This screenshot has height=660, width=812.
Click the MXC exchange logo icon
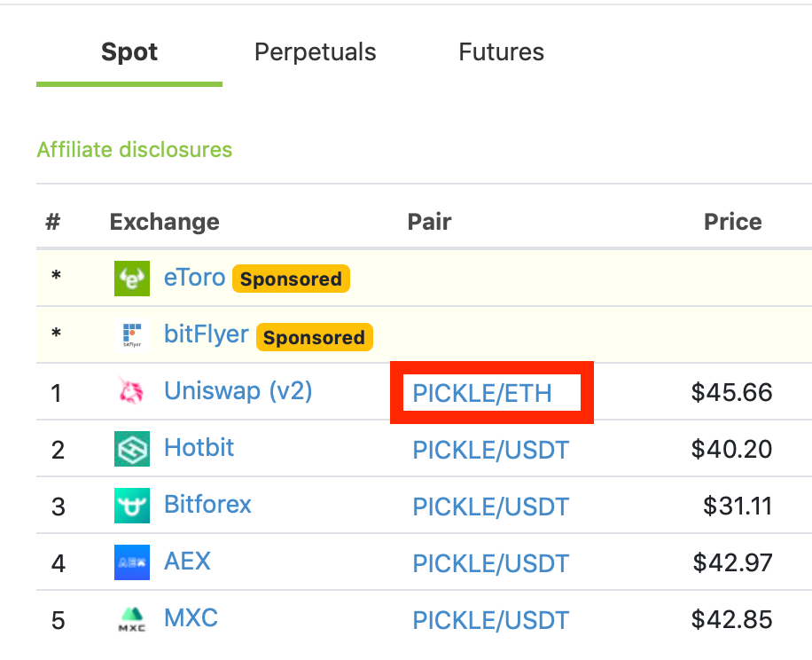pyautogui.click(x=132, y=619)
